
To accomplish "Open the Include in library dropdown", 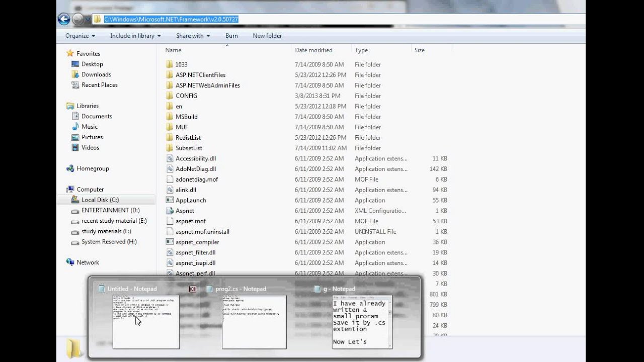I will point(135,36).
